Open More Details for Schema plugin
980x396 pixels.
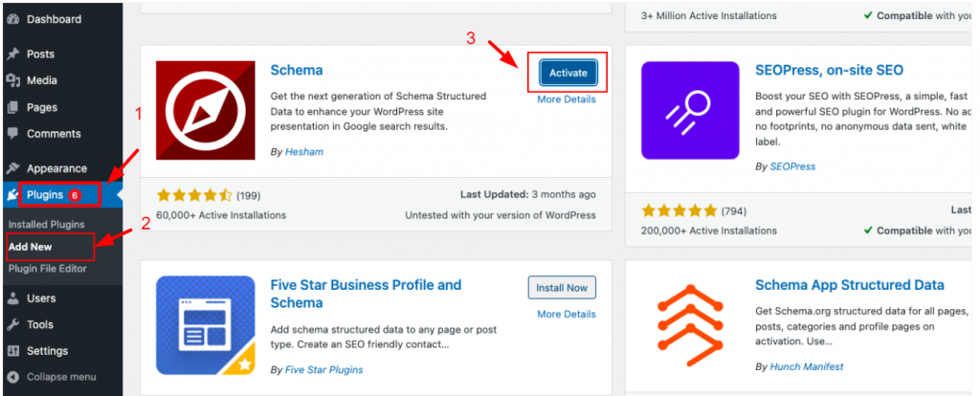566,99
